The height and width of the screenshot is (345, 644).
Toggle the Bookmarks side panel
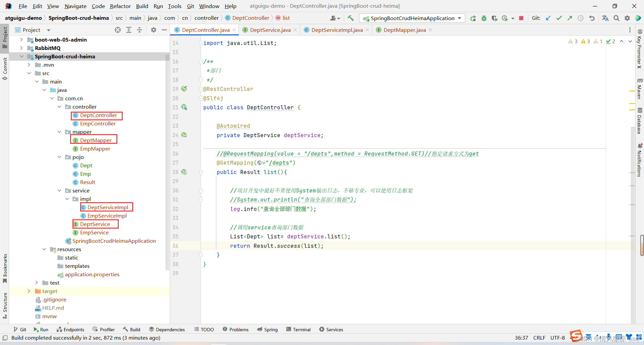click(5, 268)
